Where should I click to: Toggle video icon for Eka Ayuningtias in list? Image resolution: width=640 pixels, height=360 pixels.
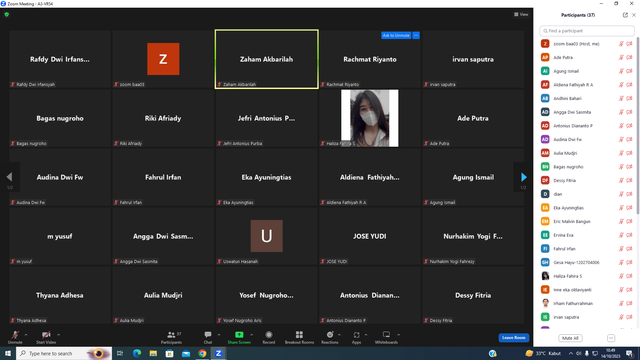point(629,208)
